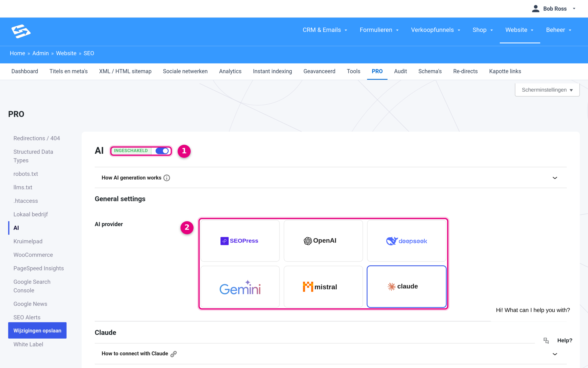The image size is (588, 368).
Task: Open the Re-directs tab
Action: [465, 71]
